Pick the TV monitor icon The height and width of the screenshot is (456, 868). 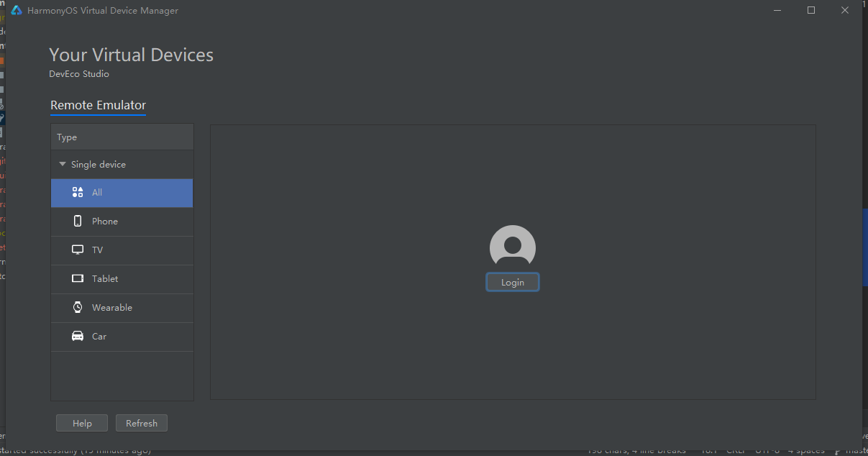point(78,250)
